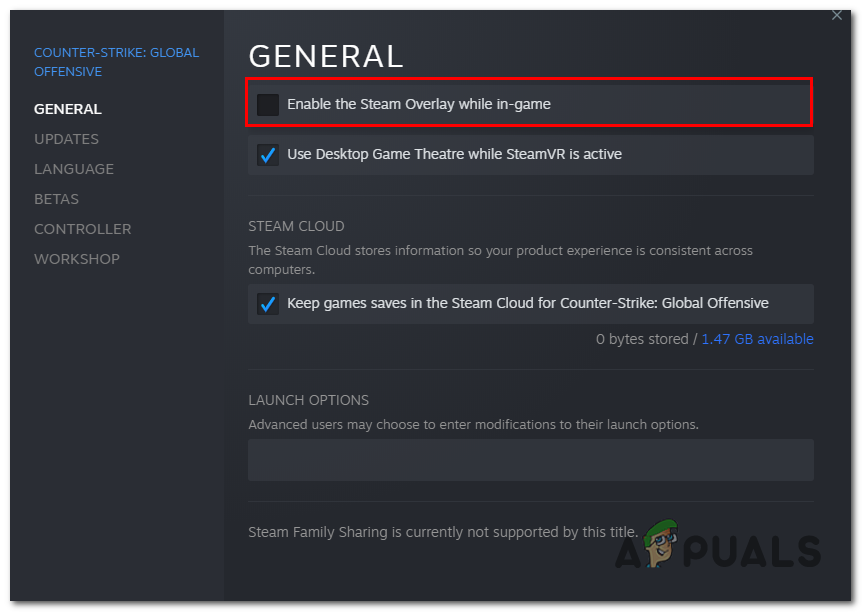Focus the Launch Options text field
The image size is (862, 612).
click(530, 460)
